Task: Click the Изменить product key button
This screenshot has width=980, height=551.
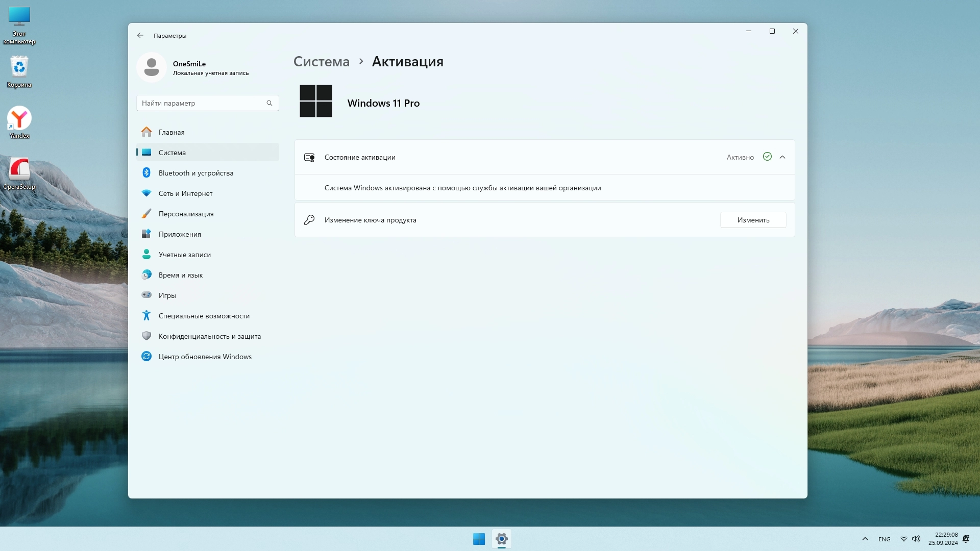Action: click(753, 220)
